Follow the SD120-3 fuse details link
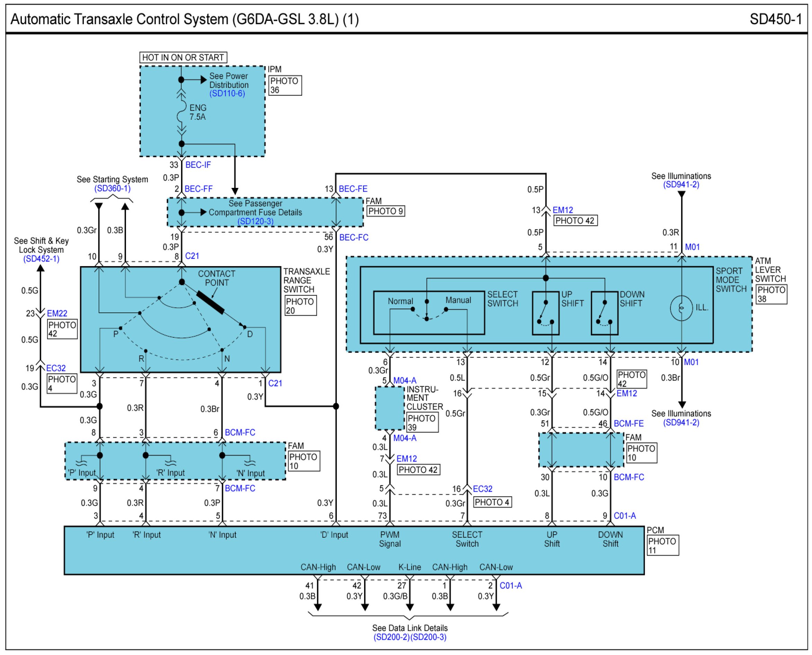This screenshot has width=812, height=655. click(x=255, y=221)
